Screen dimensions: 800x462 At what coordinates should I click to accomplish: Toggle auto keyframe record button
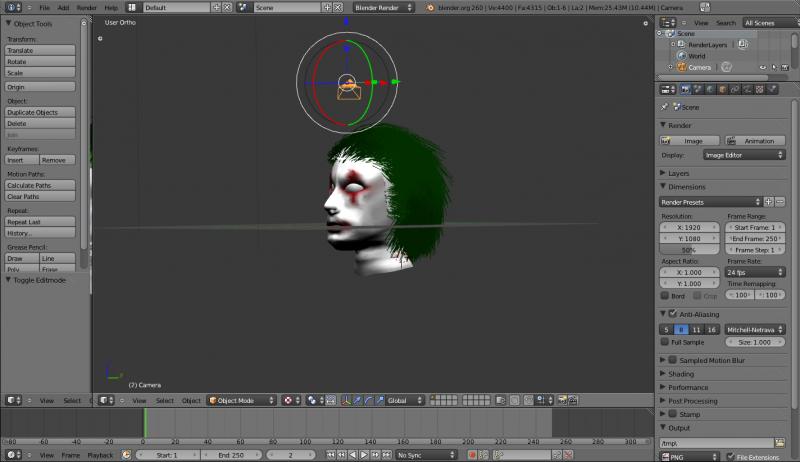click(472, 455)
